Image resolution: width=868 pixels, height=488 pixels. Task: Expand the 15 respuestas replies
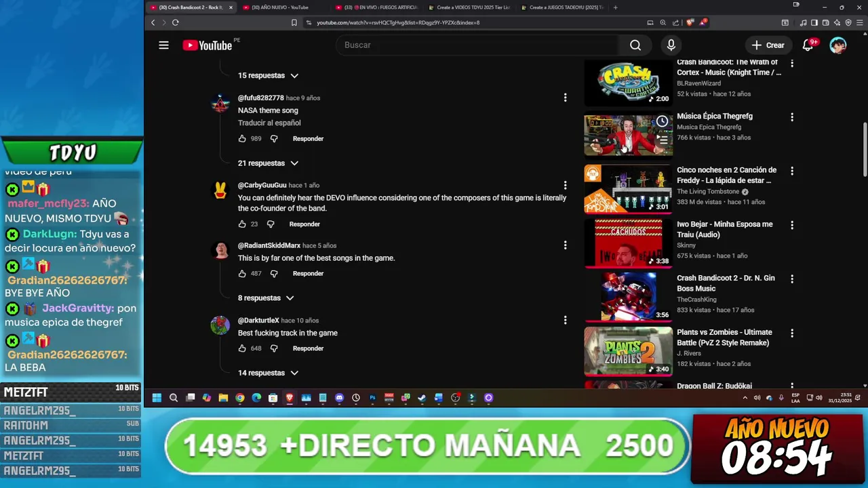click(x=268, y=75)
